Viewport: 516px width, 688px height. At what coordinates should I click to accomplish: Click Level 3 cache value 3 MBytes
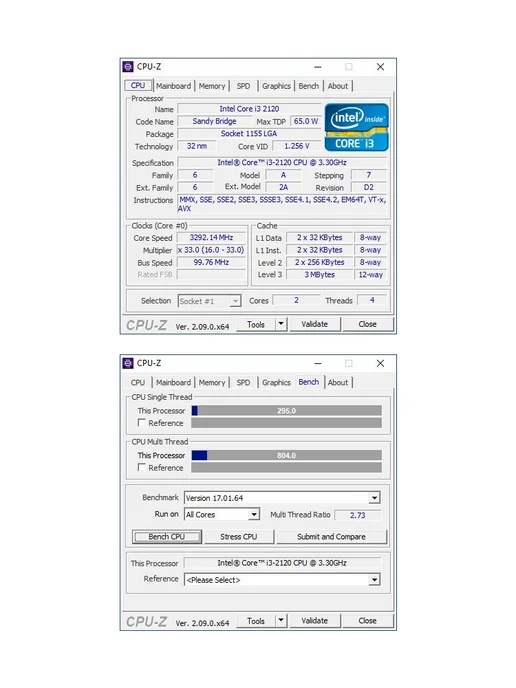319,275
